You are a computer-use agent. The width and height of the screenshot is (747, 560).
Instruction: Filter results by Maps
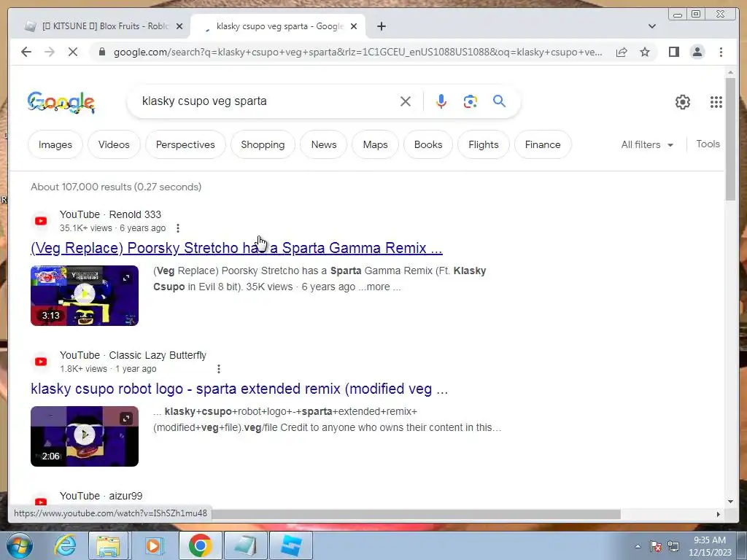point(375,144)
